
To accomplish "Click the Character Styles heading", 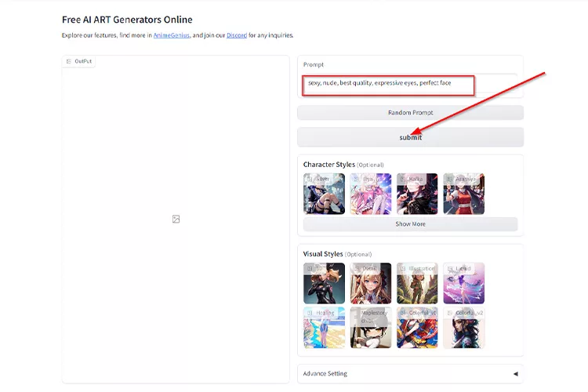I will 328,165.
